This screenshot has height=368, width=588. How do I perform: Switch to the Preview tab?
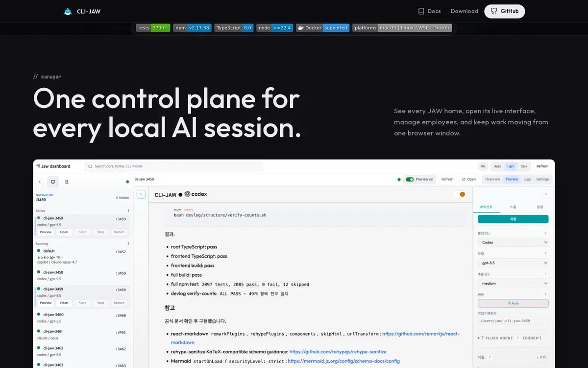tap(512, 179)
